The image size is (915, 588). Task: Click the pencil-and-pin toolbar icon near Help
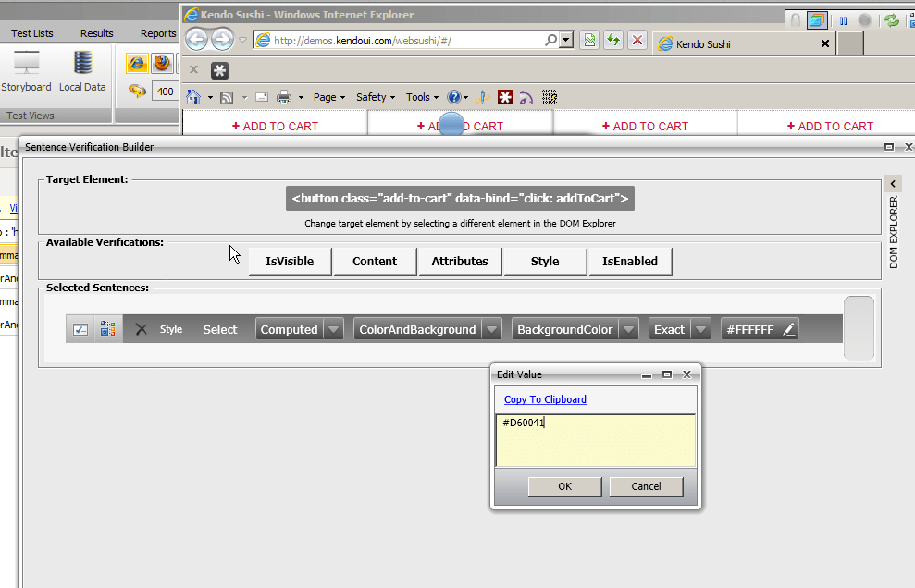pyautogui.click(x=483, y=97)
